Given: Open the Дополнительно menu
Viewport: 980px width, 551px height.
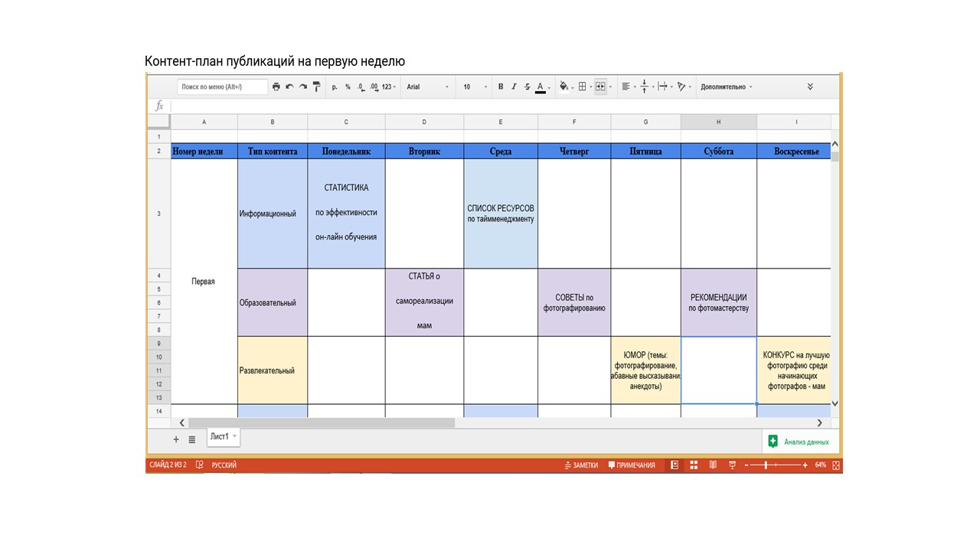Looking at the screenshot, I should click(726, 87).
